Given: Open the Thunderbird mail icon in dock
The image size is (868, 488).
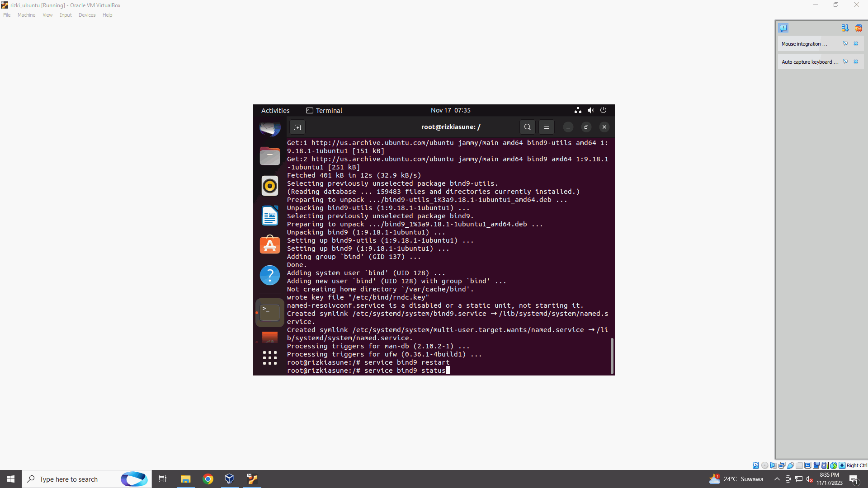Looking at the screenshot, I should (x=270, y=129).
